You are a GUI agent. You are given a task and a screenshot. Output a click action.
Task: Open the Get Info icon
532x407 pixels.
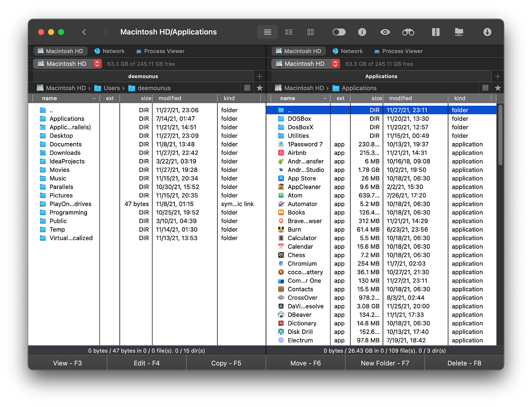coord(362,32)
